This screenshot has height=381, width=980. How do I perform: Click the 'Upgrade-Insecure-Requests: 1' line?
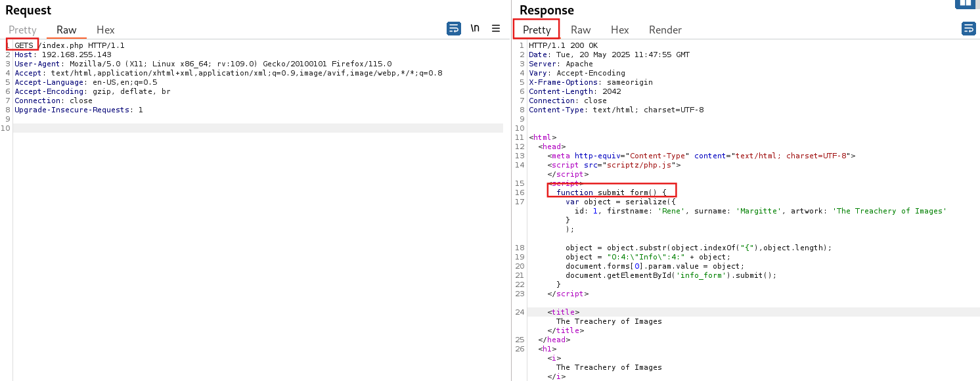[79, 110]
